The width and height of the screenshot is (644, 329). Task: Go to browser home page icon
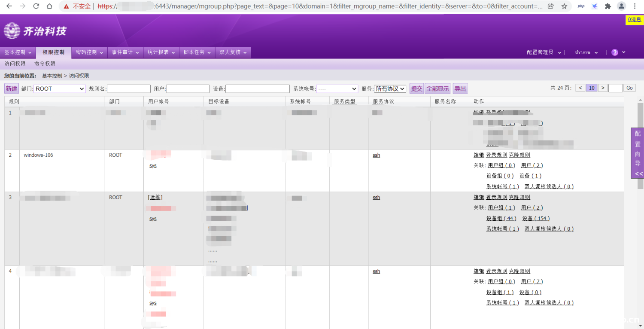pos(49,6)
